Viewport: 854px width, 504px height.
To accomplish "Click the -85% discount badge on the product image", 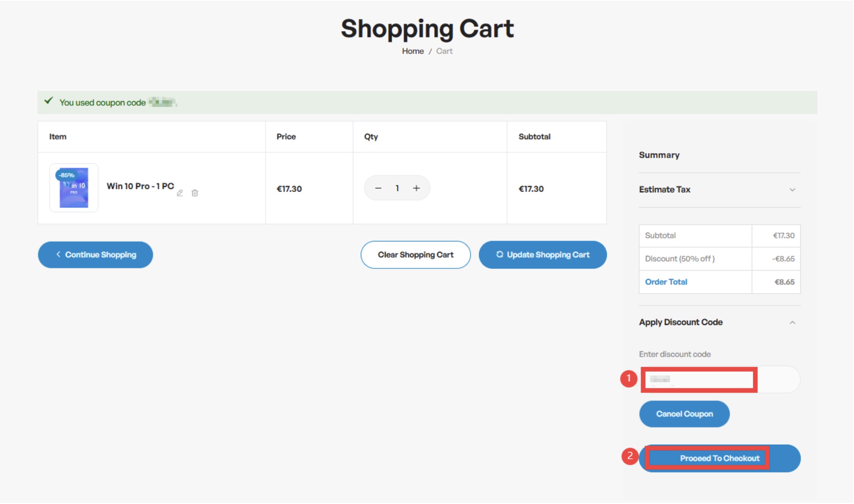I will point(67,175).
